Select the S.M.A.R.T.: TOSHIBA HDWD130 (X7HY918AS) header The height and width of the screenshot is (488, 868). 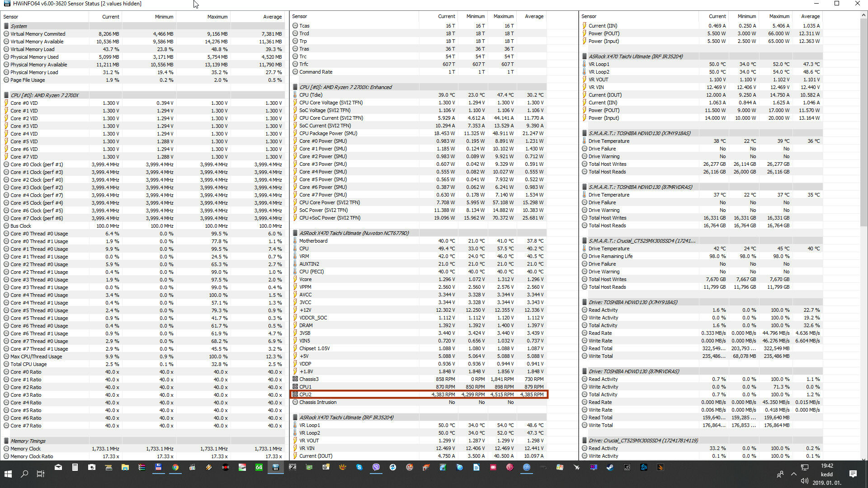point(701,133)
